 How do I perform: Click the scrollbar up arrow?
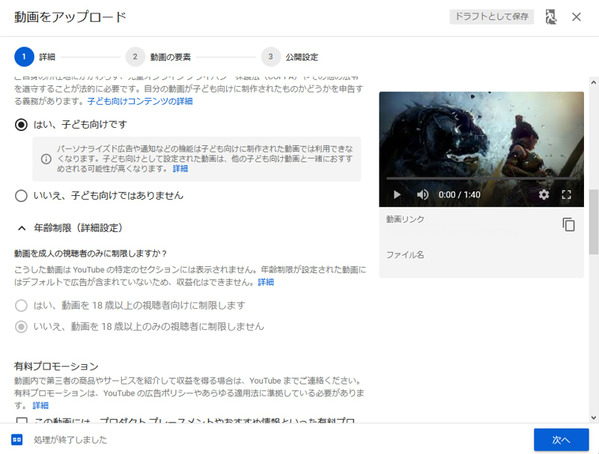(593, 82)
